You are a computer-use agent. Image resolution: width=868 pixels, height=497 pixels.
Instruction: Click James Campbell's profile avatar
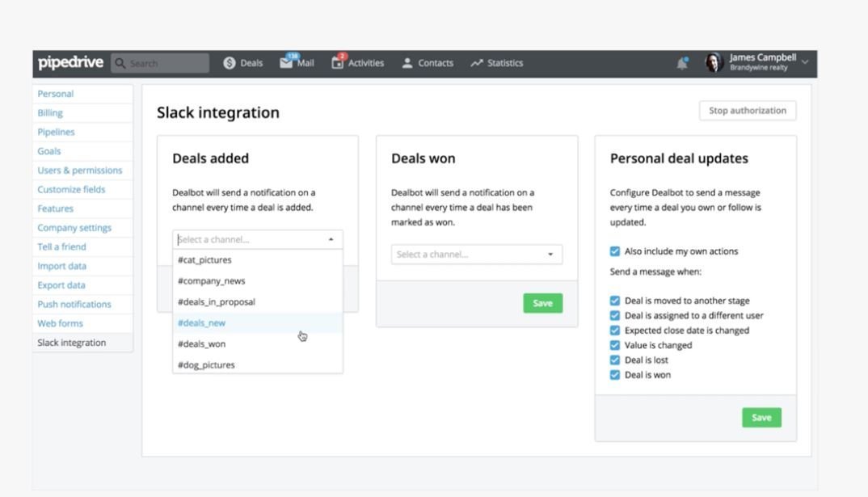point(714,62)
